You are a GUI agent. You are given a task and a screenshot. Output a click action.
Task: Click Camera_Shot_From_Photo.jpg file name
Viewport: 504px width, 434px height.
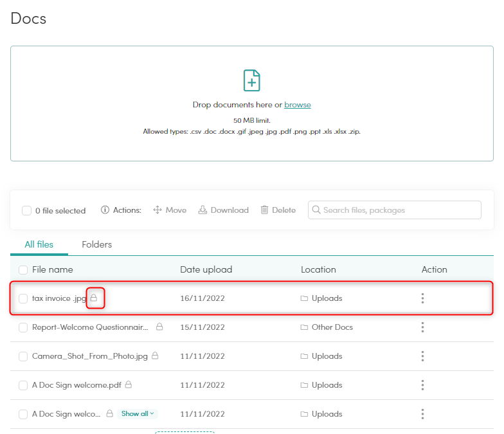[x=90, y=356]
